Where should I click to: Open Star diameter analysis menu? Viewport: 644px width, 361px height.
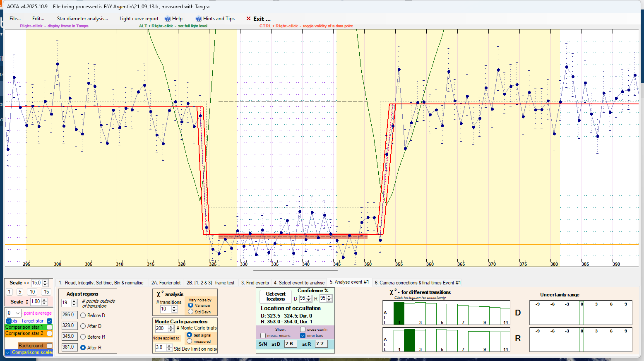tap(82, 19)
